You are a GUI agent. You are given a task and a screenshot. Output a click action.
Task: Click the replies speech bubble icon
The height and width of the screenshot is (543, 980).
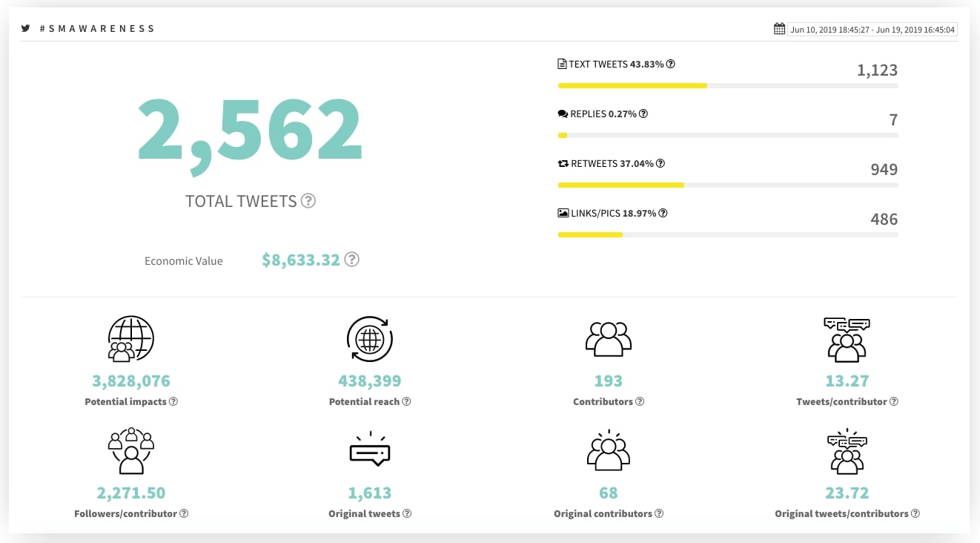pyautogui.click(x=563, y=113)
